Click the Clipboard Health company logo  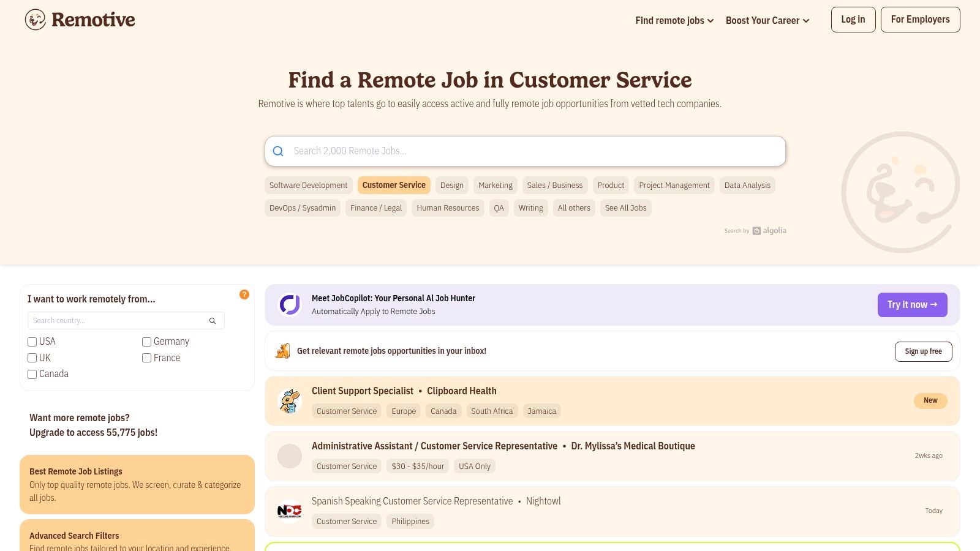tap(290, 401)
